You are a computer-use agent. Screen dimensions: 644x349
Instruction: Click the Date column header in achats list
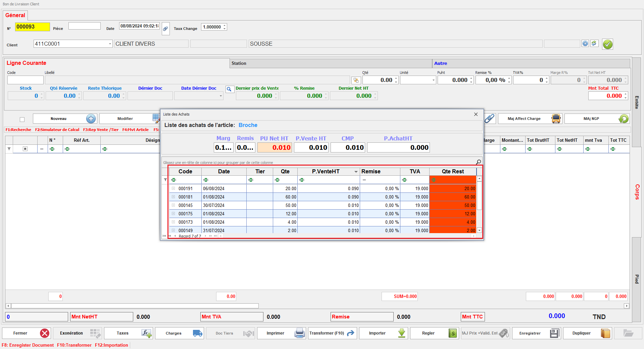click(224, 172)
